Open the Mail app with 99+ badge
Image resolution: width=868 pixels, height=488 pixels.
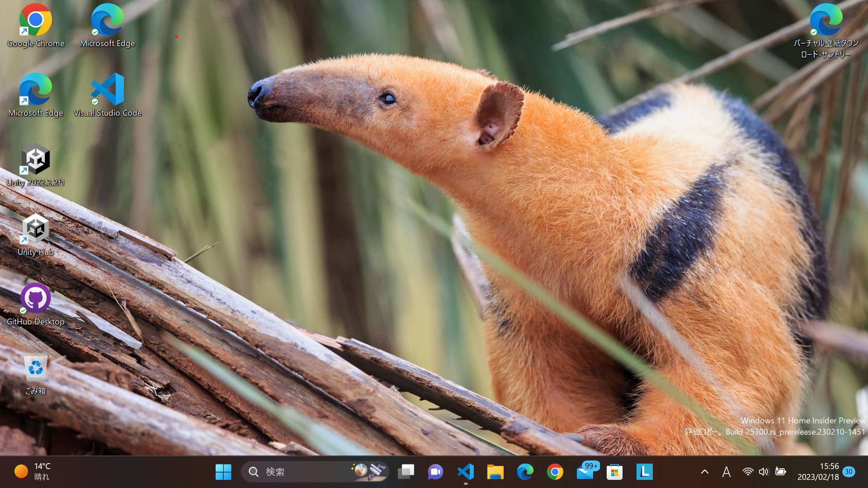coord(587,471)
